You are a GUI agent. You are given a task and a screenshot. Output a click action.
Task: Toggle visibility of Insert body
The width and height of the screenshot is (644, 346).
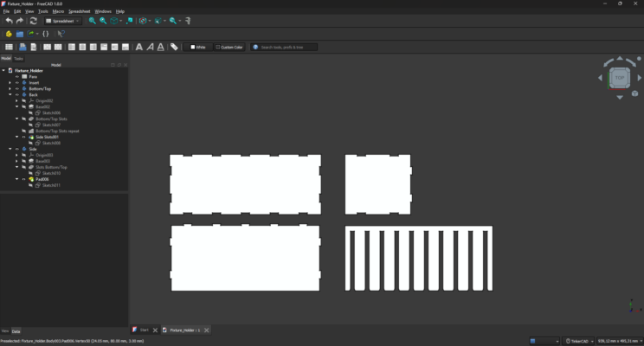click(17, 82)
